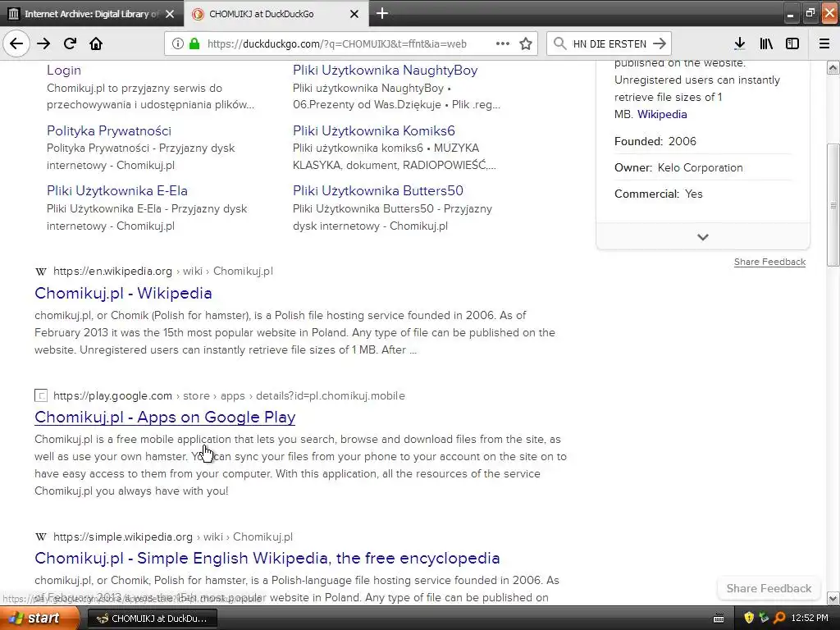The image size is (840, 630).
Task: Open the Chomikuj.pl - Wikipedia result
Action: 123,293
